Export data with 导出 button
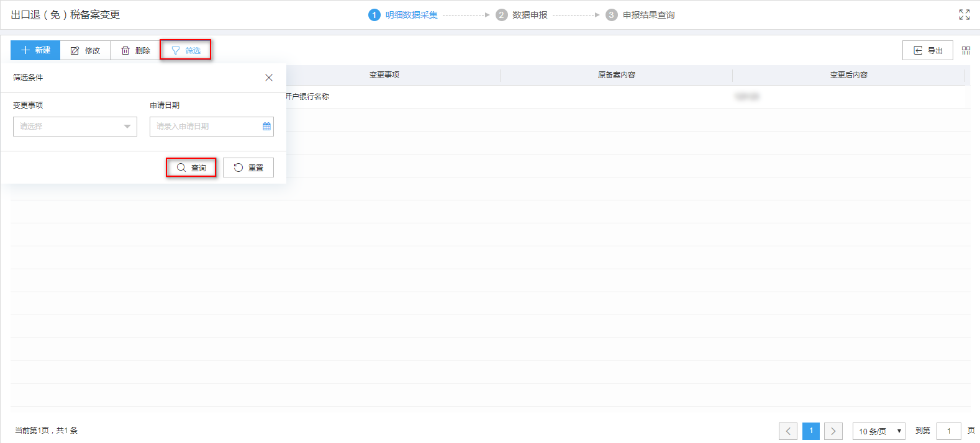The image size is (980, 443). coord(927,50)
